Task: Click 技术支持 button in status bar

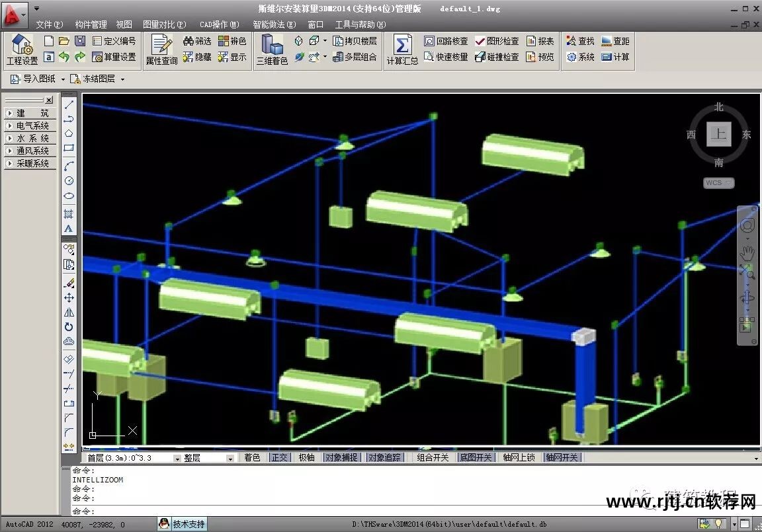Action: 189,524
